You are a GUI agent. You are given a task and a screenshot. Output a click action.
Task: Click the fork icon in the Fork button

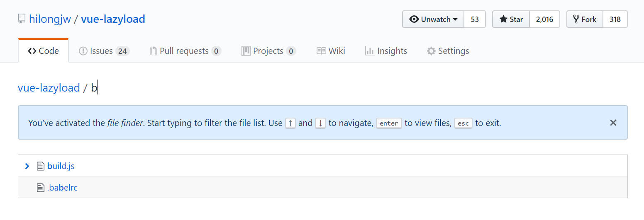pos(576,19)
